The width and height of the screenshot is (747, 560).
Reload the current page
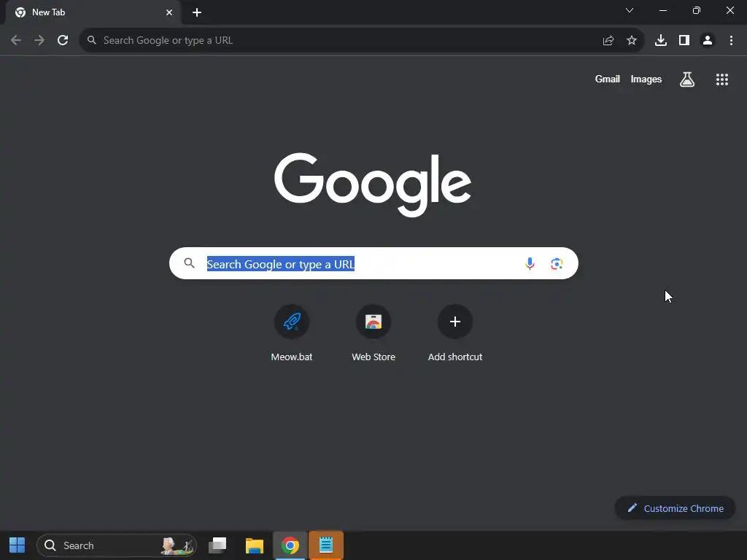tap(63, 41)
